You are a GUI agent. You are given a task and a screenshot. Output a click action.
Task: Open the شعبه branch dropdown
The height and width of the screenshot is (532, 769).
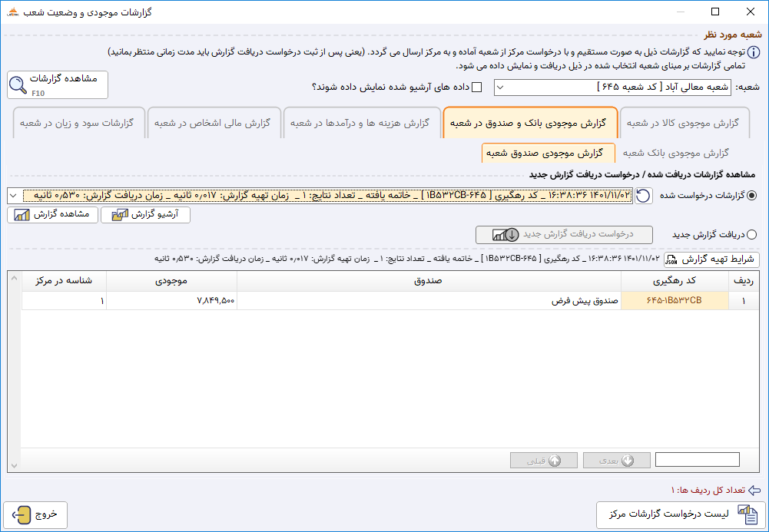click(x=612, y=88)
